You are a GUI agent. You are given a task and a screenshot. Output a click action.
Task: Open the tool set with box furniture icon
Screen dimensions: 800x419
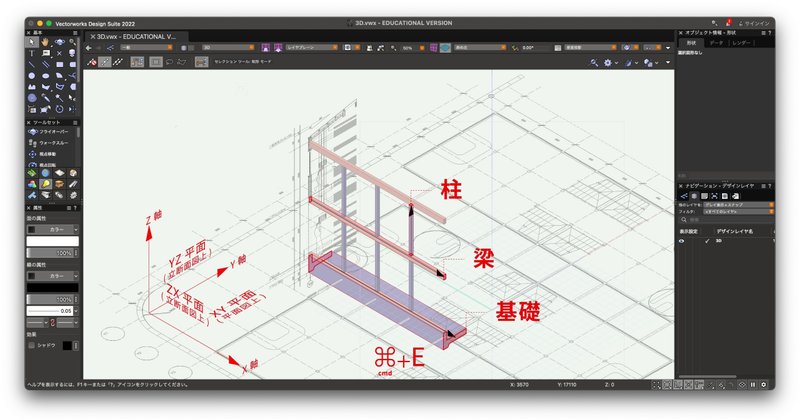[59, 184]
